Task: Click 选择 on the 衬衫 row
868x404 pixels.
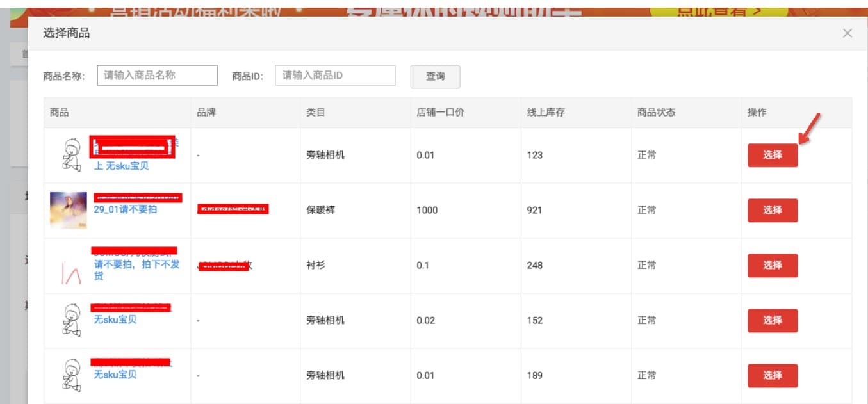Action: pos(772,265)
